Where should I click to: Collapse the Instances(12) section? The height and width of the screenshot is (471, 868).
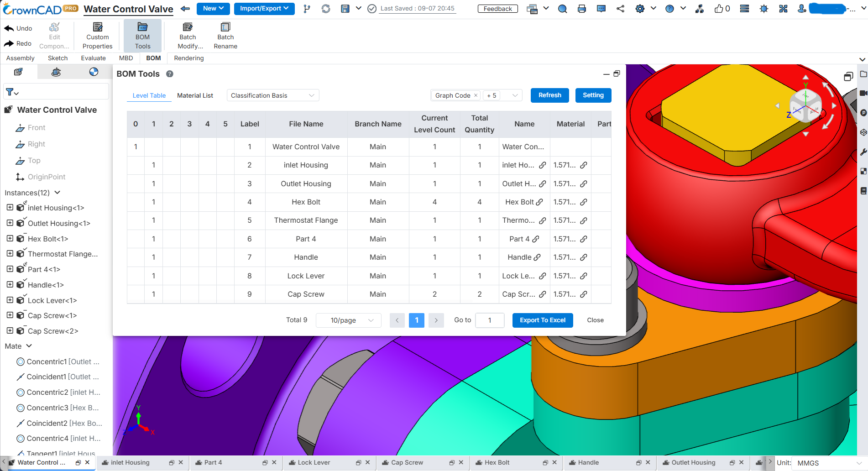point(58,193)
